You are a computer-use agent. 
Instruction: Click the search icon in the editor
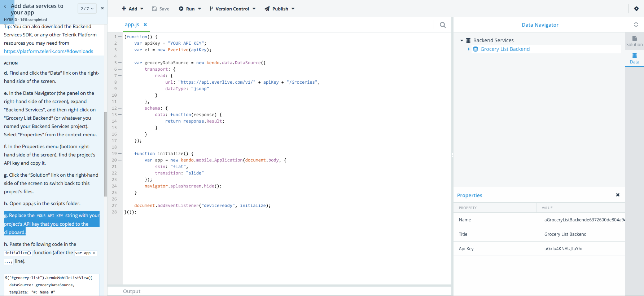coord(443,25)
